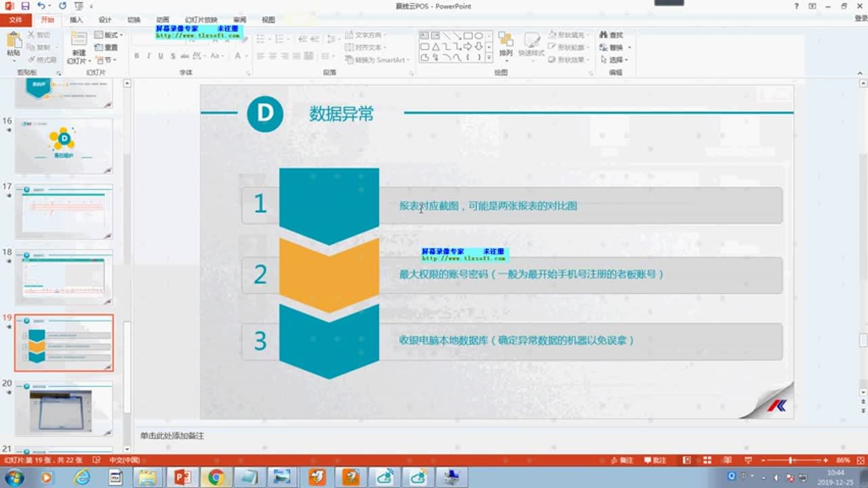The width and height of the screenshot is (868, 488).
Task: Open the File menu tab
Action: pyautogui.click(x=16, y=20)
